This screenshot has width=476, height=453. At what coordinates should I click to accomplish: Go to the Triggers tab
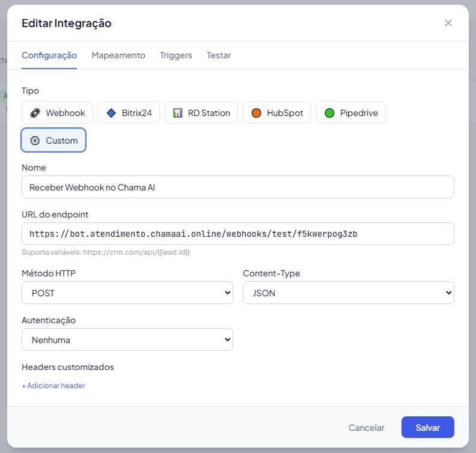(176, 55)
